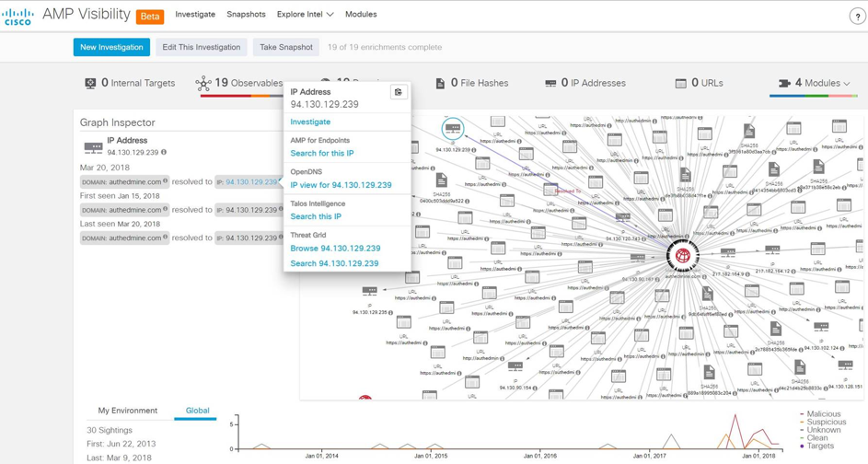The width and height of the screenshot is (868, 464).
Task: Select the Global sightings tab
Action: pyautogui.click(x=197, y=411)
